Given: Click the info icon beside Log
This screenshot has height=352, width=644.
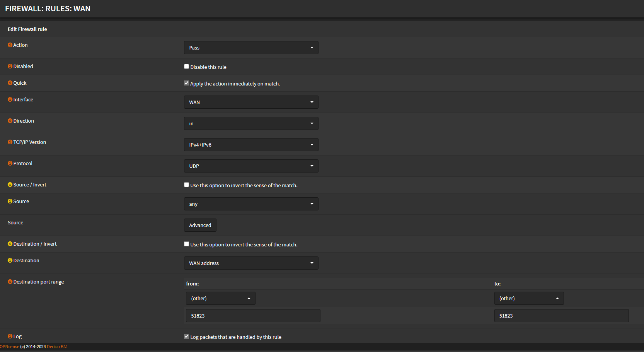Looking at the screenshot, I should click(10, 336).
